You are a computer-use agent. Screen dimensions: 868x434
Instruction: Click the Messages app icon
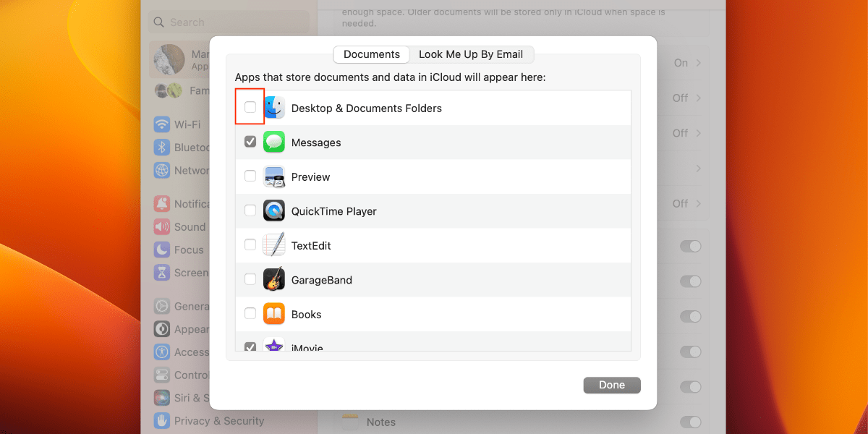click(x=274, y=142)
